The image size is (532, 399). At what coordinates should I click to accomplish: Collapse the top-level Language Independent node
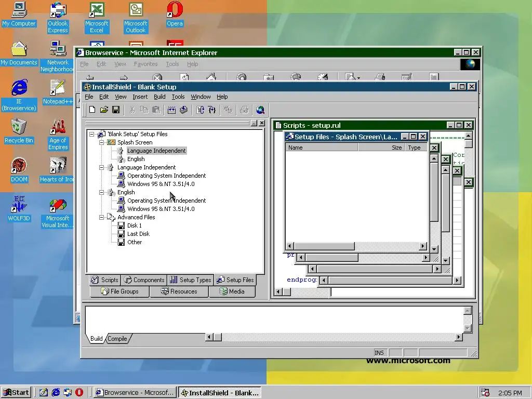(101, 168)
